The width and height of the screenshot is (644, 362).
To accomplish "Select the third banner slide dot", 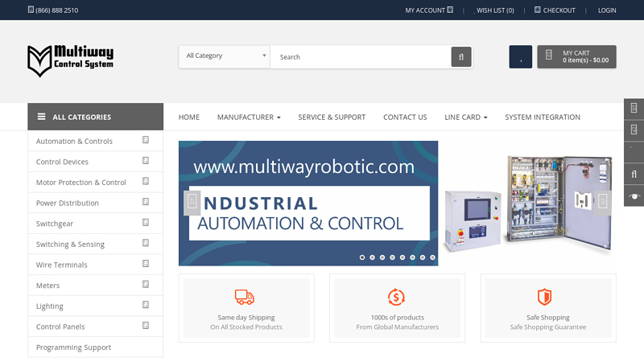I will 382,257.
